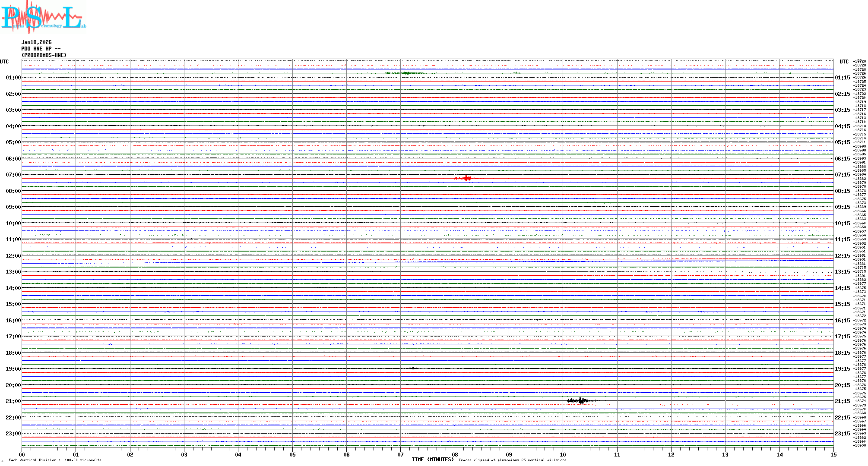Click the (PRODROMOS-HNE) station name text
The height and width of the screenshot is (466, 868).
pyautogui.click(x=44, y=55)
